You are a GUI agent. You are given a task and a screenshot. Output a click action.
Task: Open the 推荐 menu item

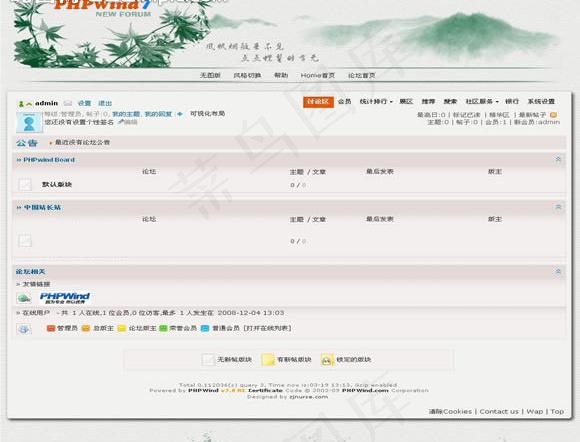428,101
